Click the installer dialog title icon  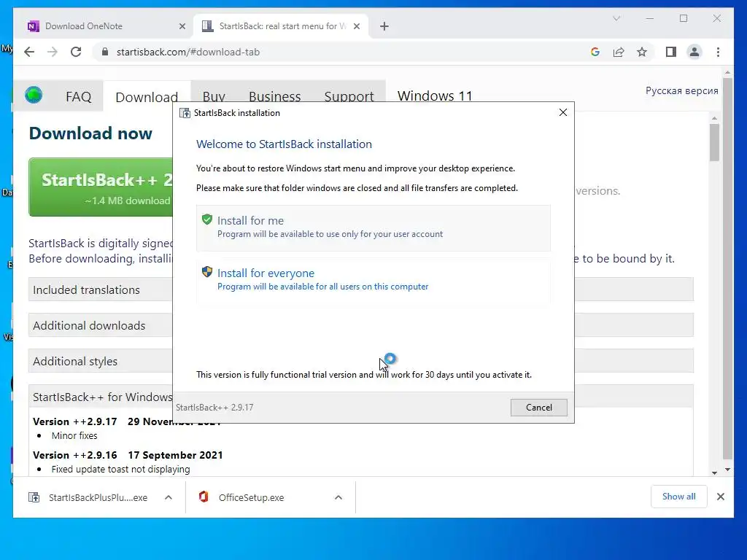tap(185, 113)
